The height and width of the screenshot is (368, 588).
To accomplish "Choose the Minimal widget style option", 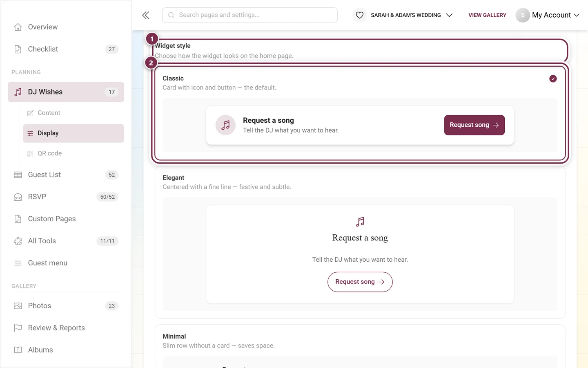I will click(x=360, y=346).
